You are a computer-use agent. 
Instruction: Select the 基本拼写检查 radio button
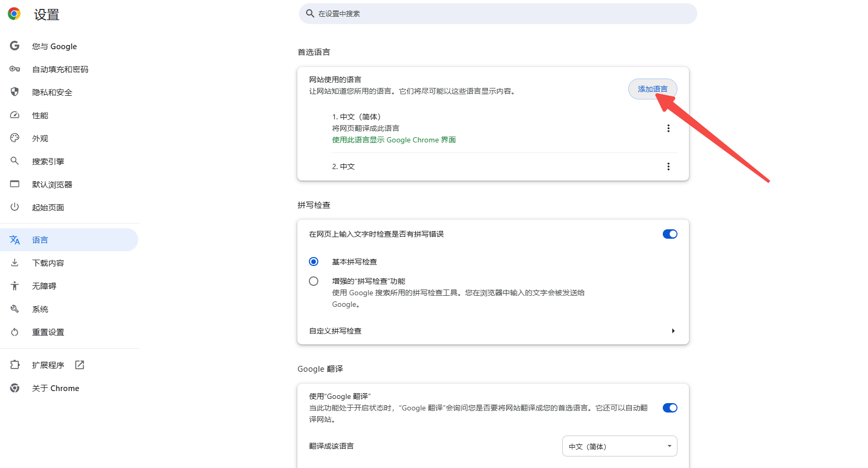pyautogui.click(x=314, y=262)
